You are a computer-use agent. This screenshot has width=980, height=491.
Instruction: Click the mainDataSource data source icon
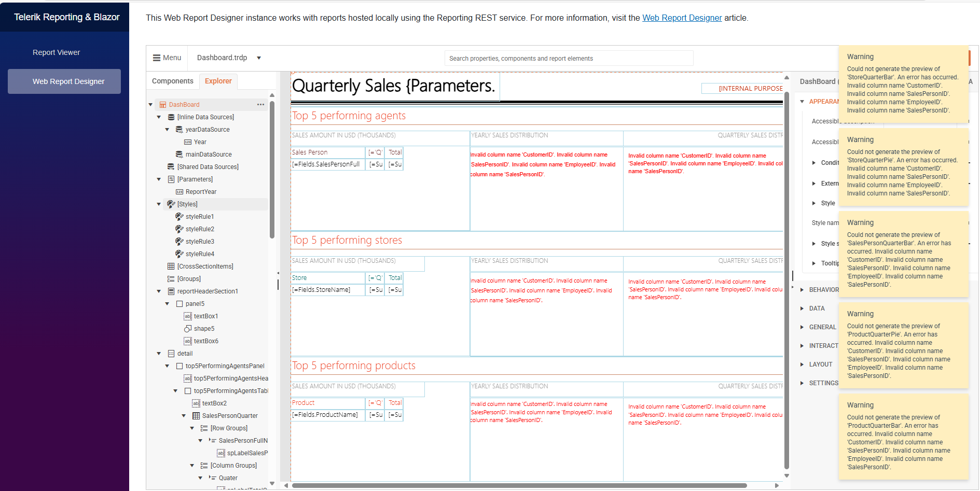click(x=180, y=155)
